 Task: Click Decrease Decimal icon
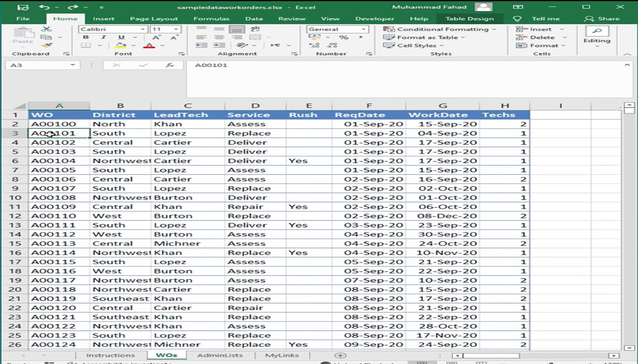[x=332, y=45]
